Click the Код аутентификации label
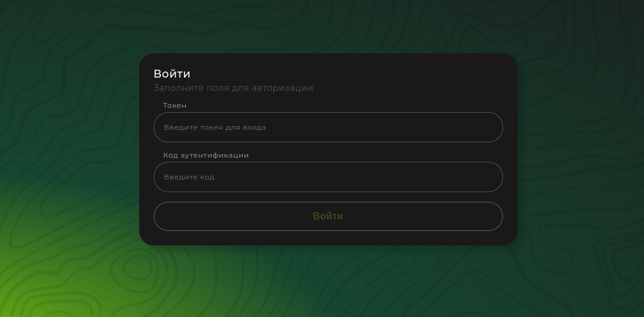Screen dimensions: 644x317 (x=206, y=155)
